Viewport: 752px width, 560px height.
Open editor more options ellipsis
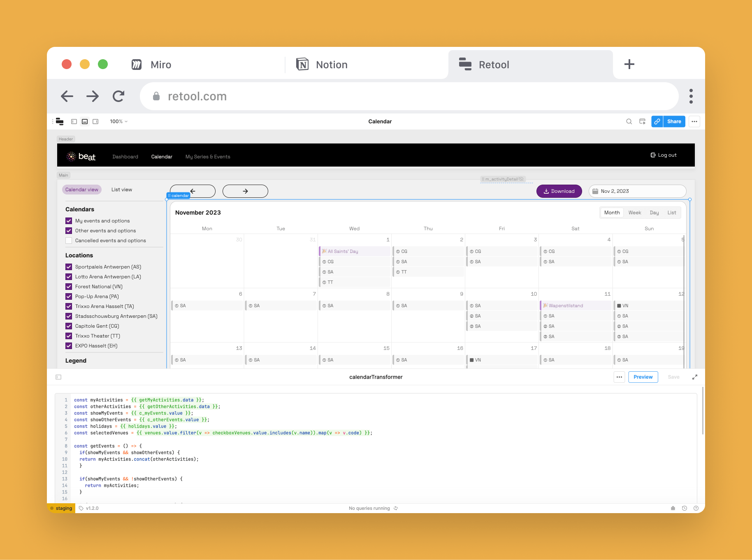(x=694, y=121)
